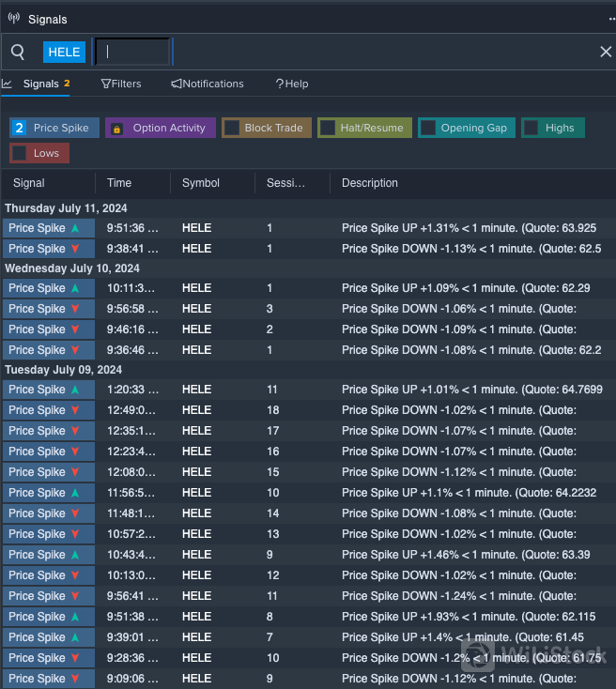Image resolution: width=616 pixels, height=689 pixels.
Task: Click the Signals broadcast icon in title
Action: (x=13, y=19)
